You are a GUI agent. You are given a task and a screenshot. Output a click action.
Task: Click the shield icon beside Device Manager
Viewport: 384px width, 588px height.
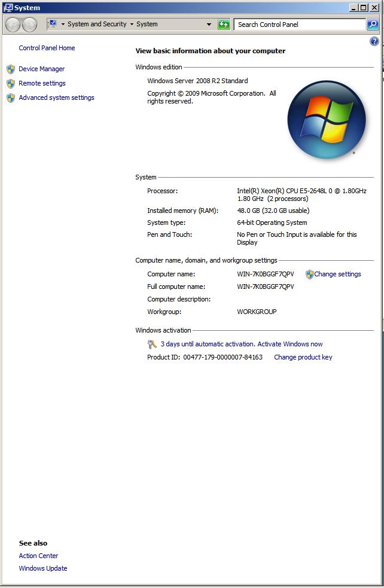(11, 69)
